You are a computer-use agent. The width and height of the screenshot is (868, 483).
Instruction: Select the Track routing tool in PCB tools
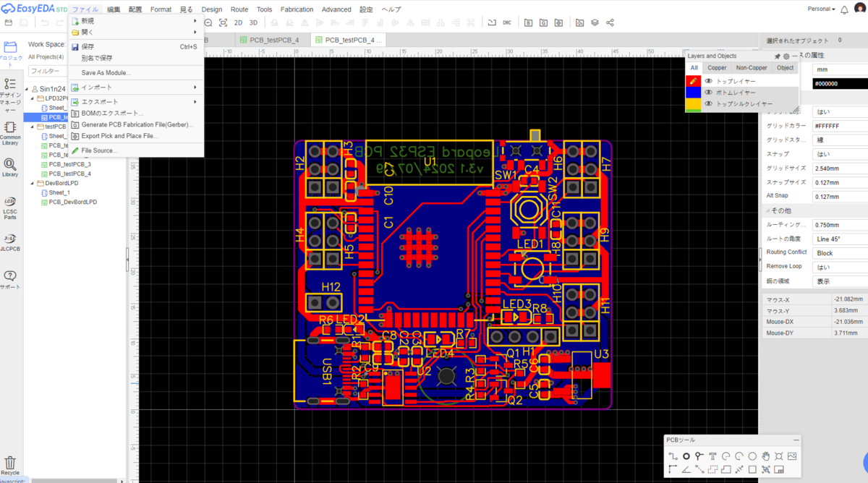coord(673,456)
